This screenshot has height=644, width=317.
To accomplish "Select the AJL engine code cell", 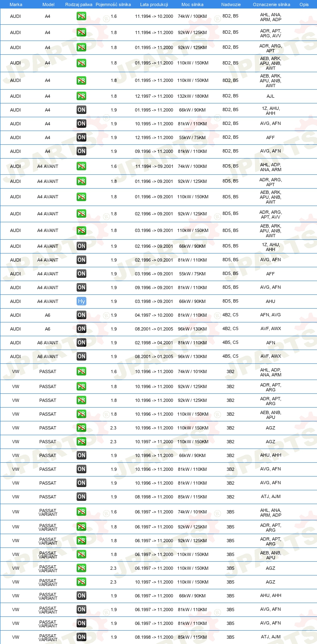I will pyautogui.click(x=270, y=96).
